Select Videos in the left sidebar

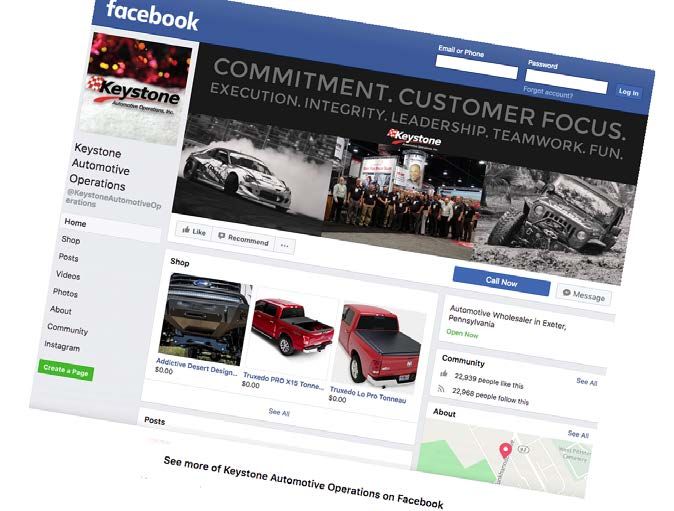click(x=68, y=275)
